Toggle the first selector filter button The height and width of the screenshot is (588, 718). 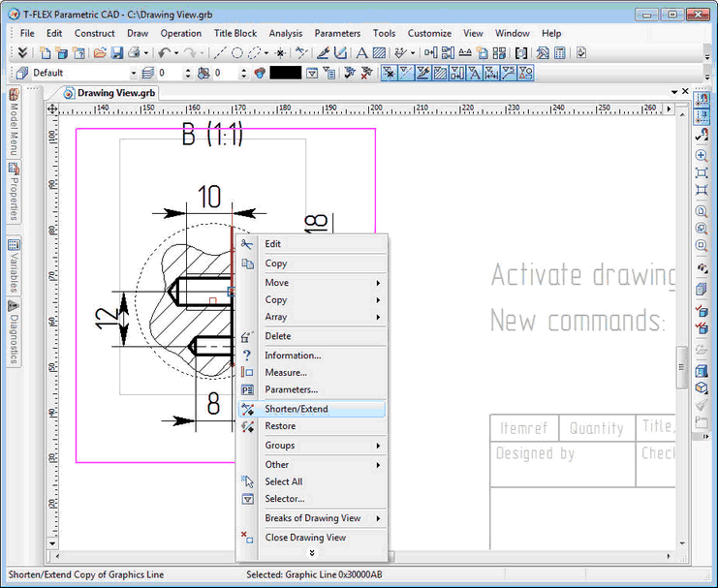389,73
